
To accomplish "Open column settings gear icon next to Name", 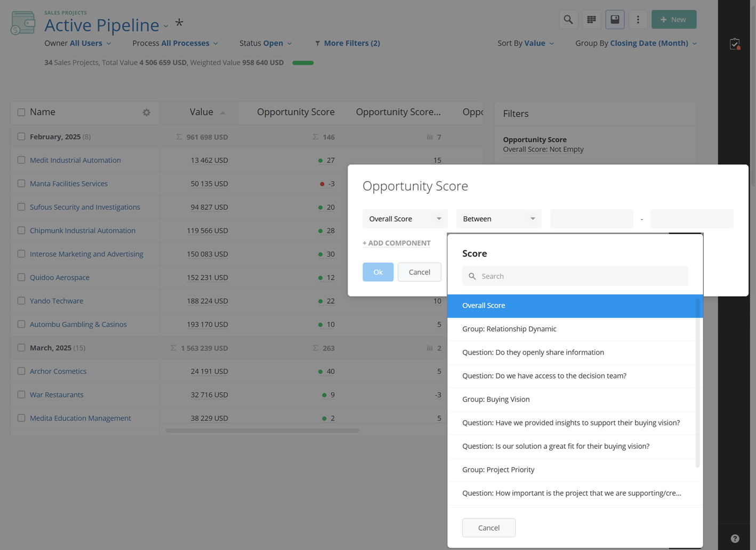I will tap(146, 113).
